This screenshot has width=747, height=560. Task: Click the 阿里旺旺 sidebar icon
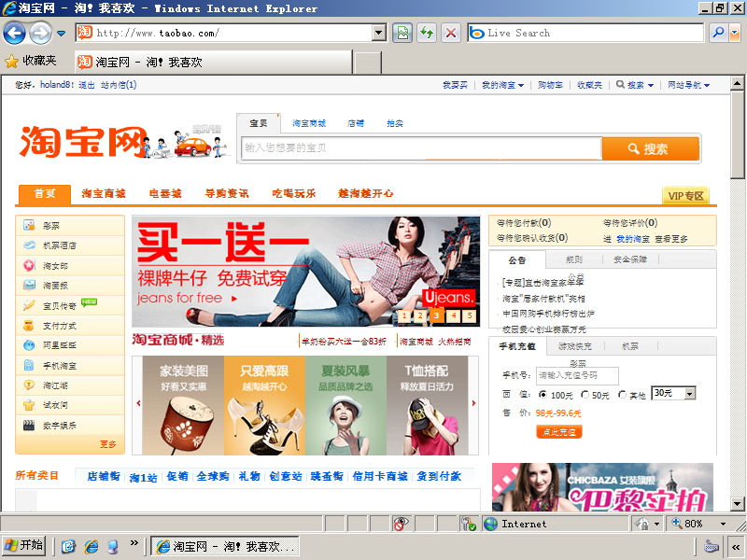click(29, 345)
